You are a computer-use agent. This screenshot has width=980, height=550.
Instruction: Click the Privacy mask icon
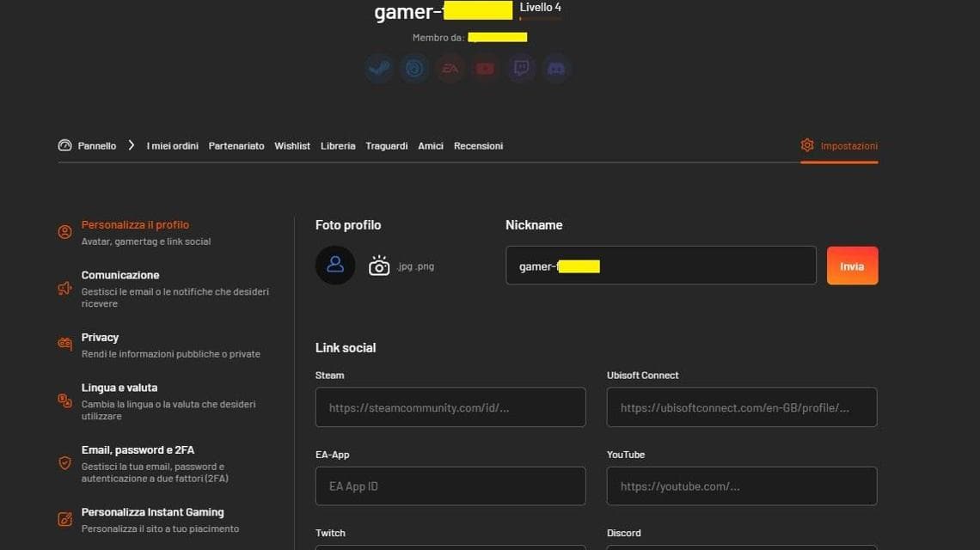pos(64,344)
